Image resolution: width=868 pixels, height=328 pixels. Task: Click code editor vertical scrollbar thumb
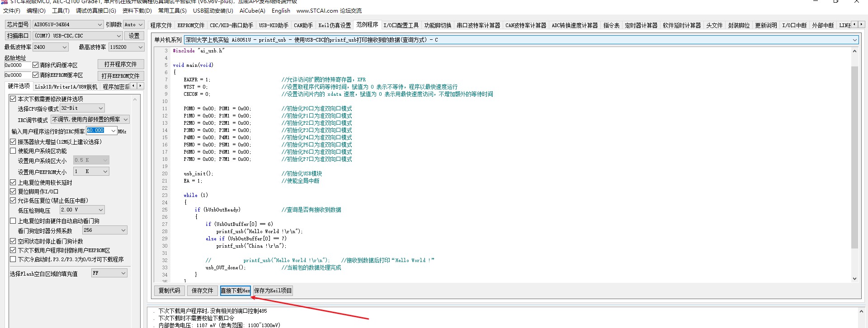click(x=854, y=157)
